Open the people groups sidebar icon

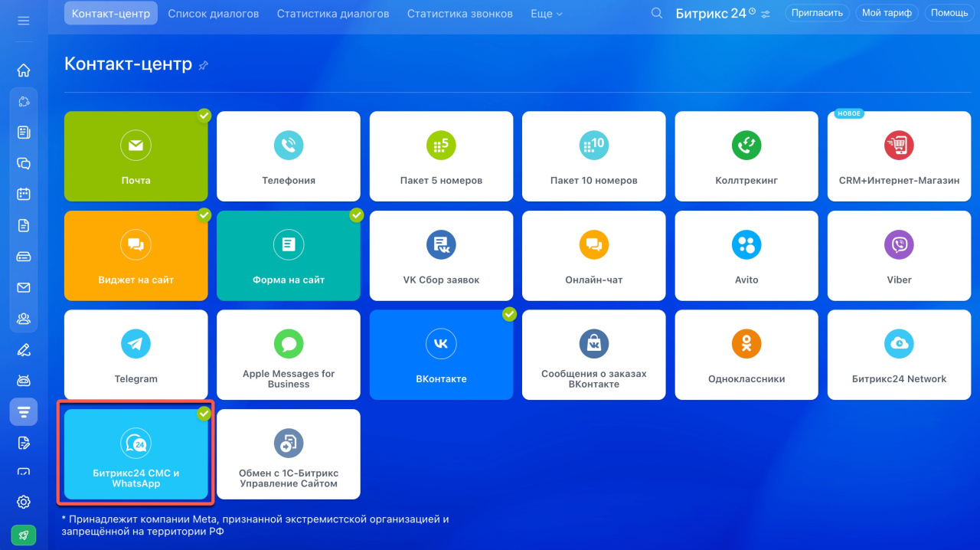point(24,319)
